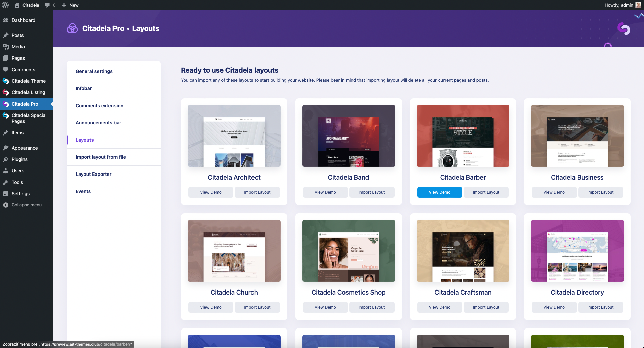Click the Citadela Cosmetics Shop thumbnail

pyautogui.click(x=348, y=251)
